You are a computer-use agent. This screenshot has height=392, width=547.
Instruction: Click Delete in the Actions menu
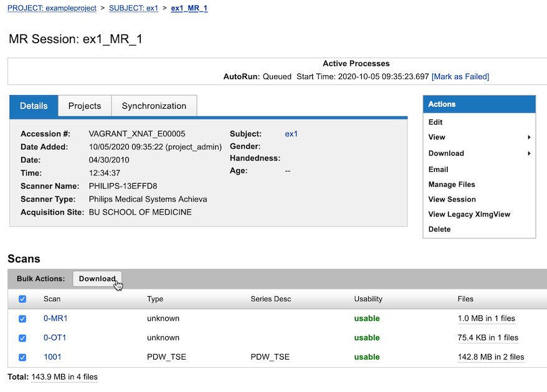point(439,230)
